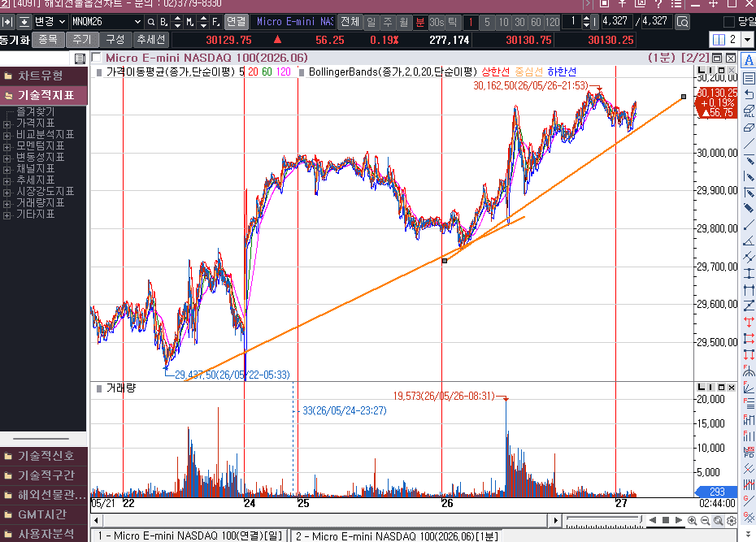Toggle the 연결 continuous contract button

coord(237,22)
